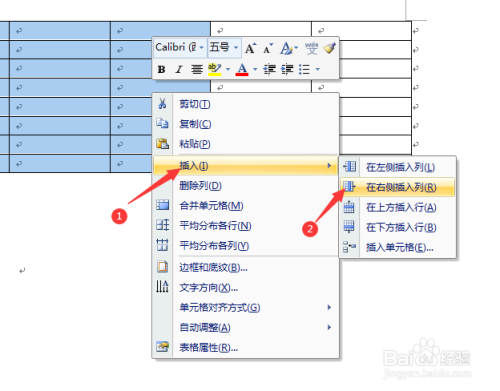
Task: Open font color dropdown arrow
Action: pos(255,69)
